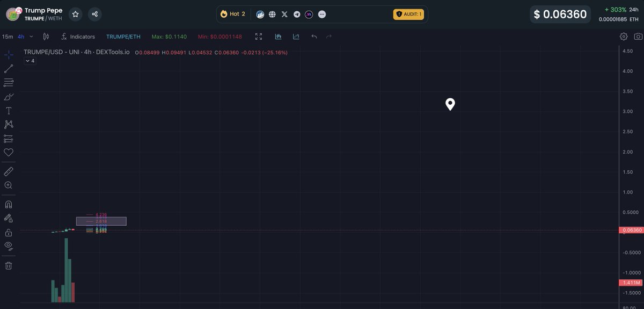Open the token website globe icon
Image resolution: width=644 pixels, height=309 pixels.
[x=273, y=14]
